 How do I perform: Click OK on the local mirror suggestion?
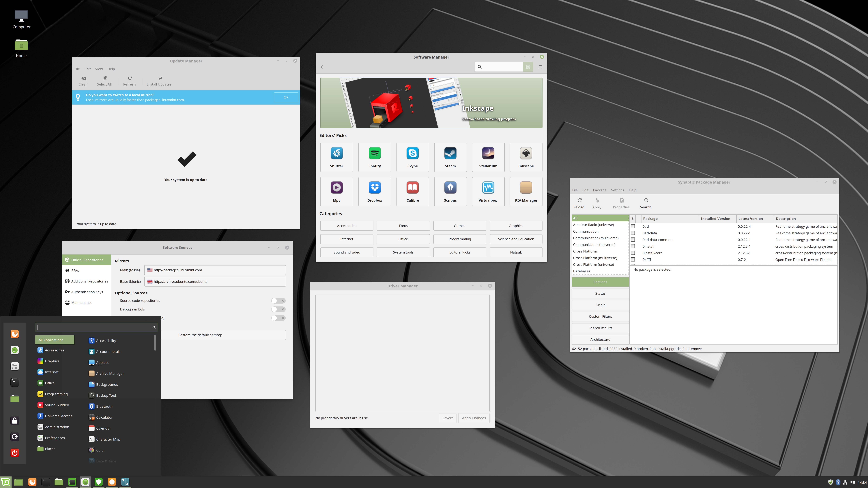tap(286, 97)
